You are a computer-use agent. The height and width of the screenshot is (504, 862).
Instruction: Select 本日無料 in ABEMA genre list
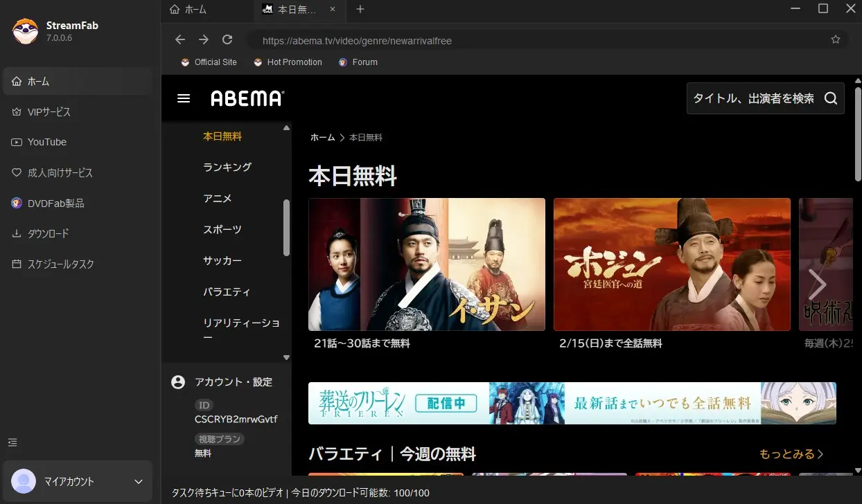pyautogui.click(x=222, y=136)
